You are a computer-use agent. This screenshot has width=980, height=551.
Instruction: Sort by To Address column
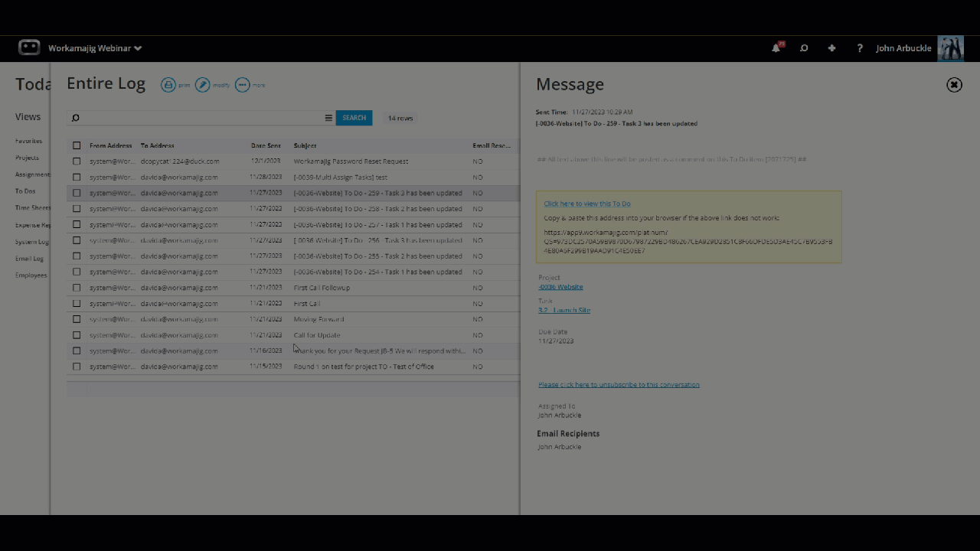[157, 145]
